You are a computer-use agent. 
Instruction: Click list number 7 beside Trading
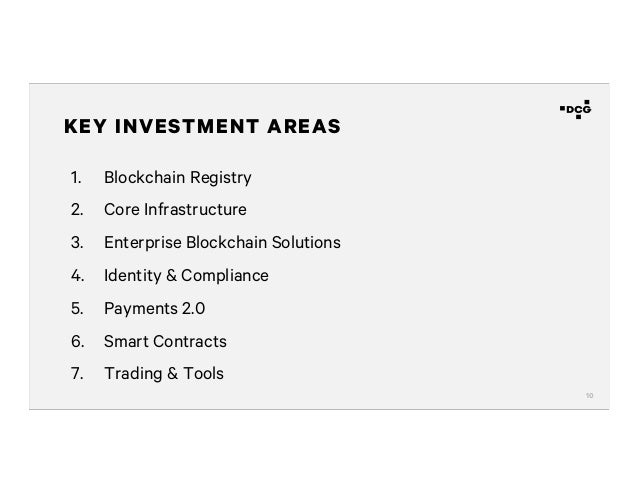click(x=76, y=374)
